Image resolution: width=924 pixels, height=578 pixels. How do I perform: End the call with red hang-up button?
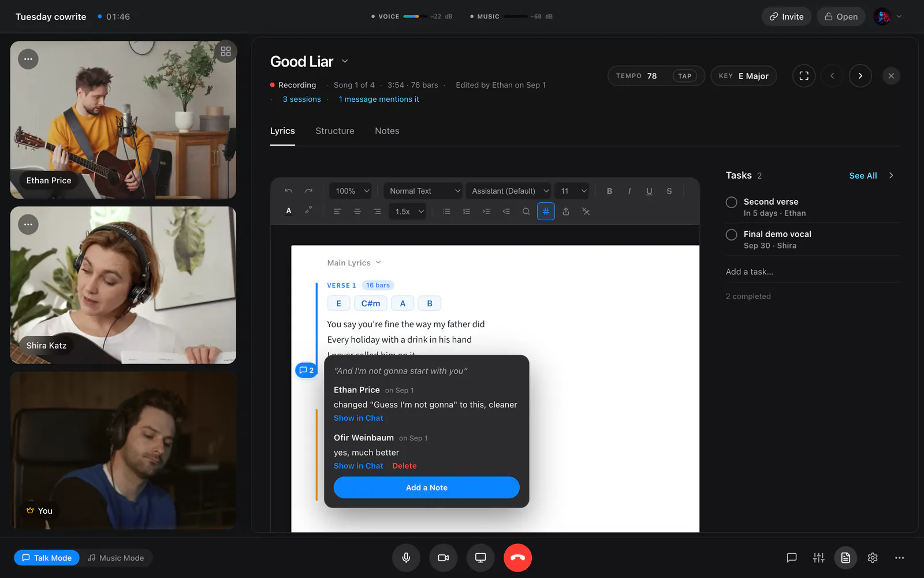[517, 558]
